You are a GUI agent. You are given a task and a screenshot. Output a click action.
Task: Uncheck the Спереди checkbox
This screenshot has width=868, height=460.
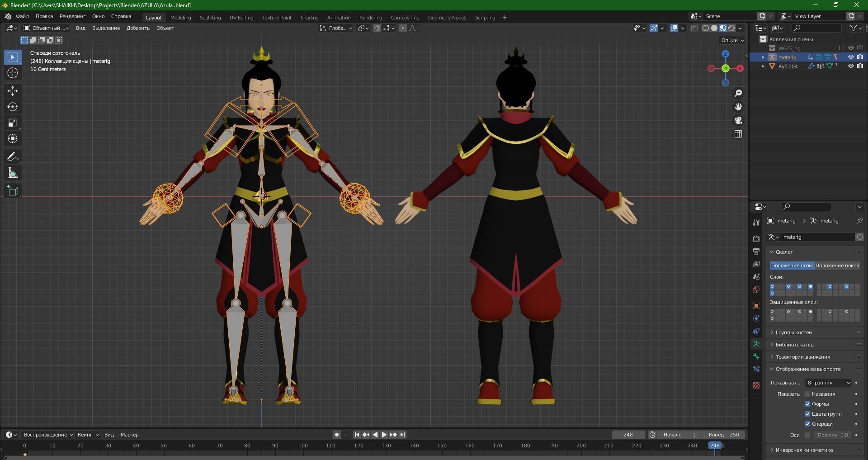tap(807, 424)
